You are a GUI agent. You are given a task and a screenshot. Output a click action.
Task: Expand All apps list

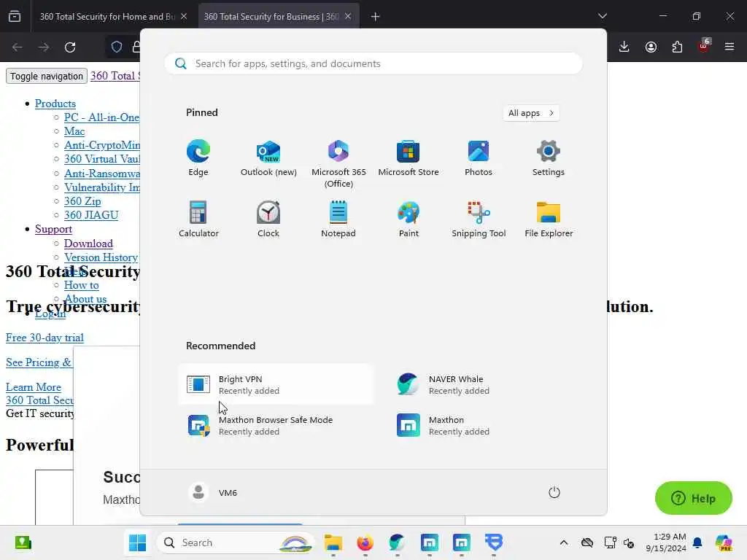531,113
